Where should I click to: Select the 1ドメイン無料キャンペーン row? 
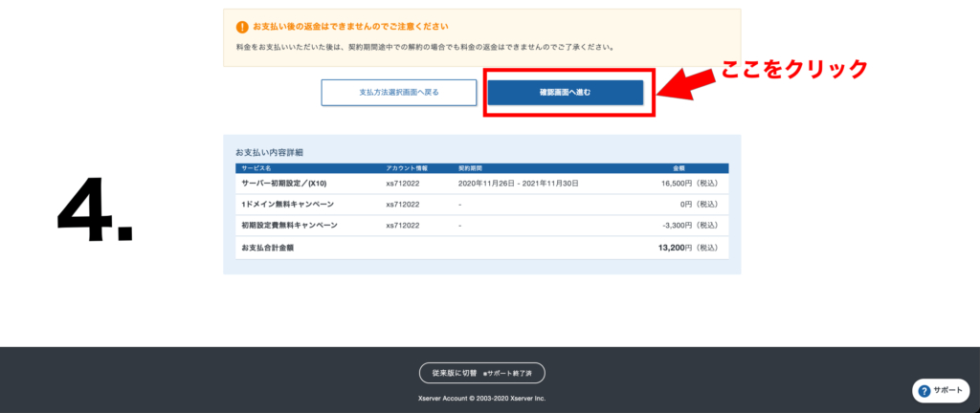click(x=285, y=205)
